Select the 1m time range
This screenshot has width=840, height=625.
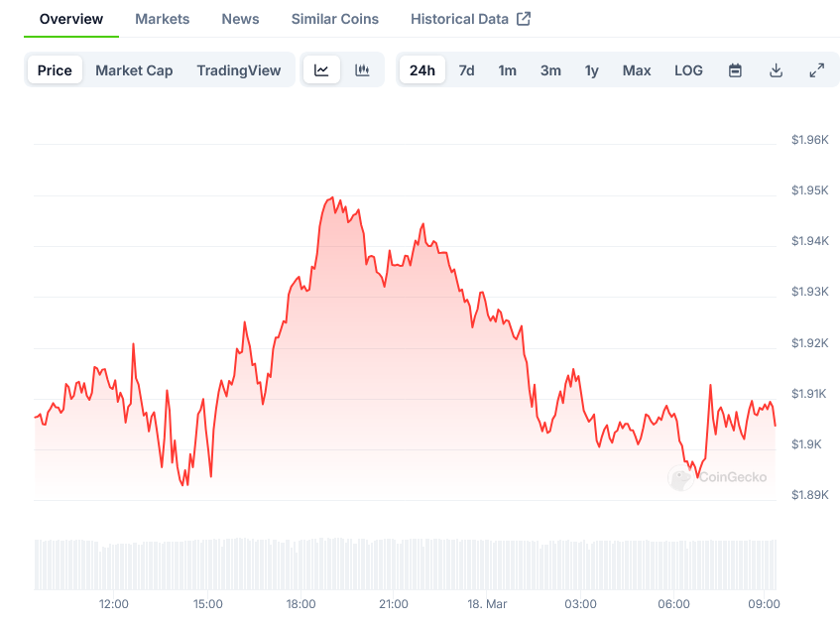click(x=508, y=70)
